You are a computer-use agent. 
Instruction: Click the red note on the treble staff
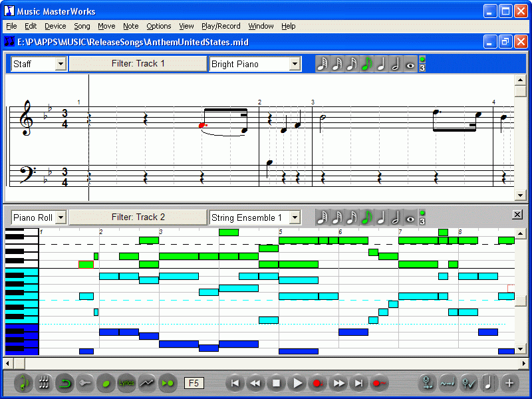[202, 125]
